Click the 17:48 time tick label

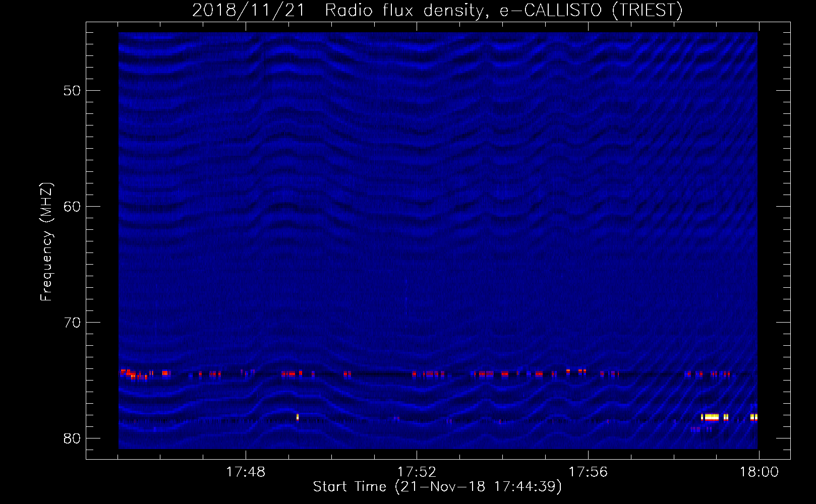click(246, 472)
